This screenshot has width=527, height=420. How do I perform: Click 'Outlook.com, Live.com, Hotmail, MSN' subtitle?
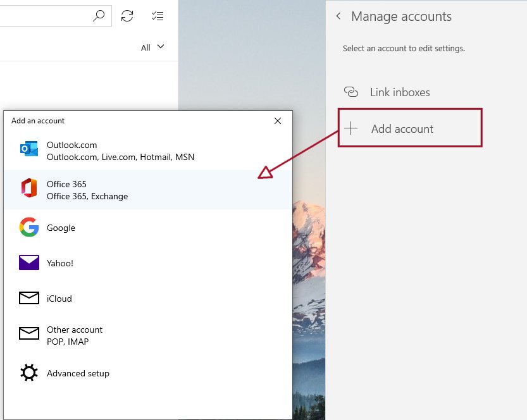pyautogui.click(x=120, y=157)
